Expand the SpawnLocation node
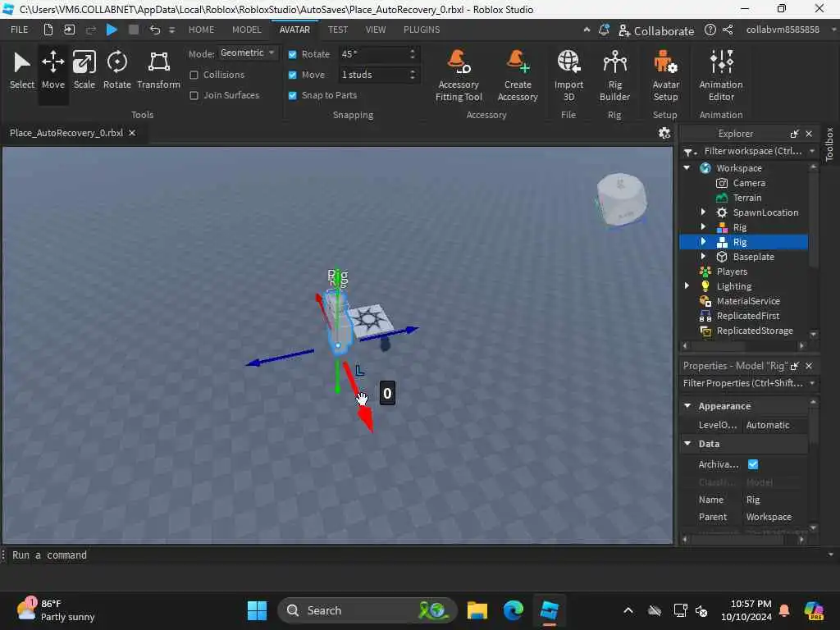 pyautogui.click(x=703, y=212)
